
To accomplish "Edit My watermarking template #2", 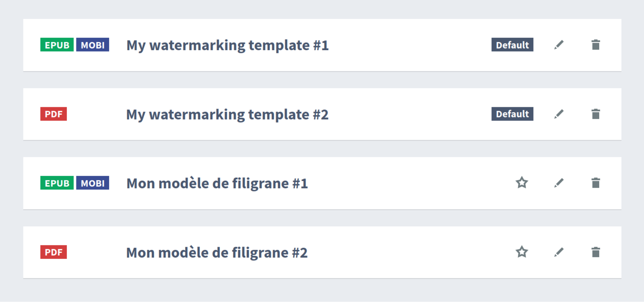I will 559,114.
